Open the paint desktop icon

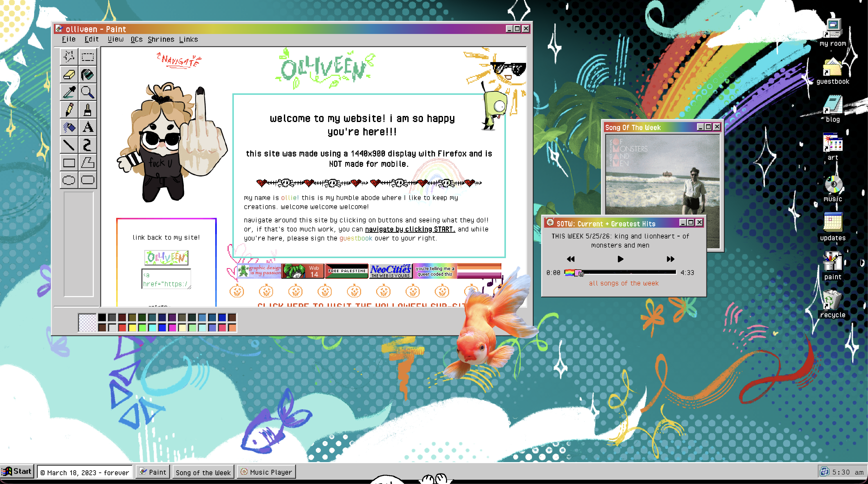point(833,266)
